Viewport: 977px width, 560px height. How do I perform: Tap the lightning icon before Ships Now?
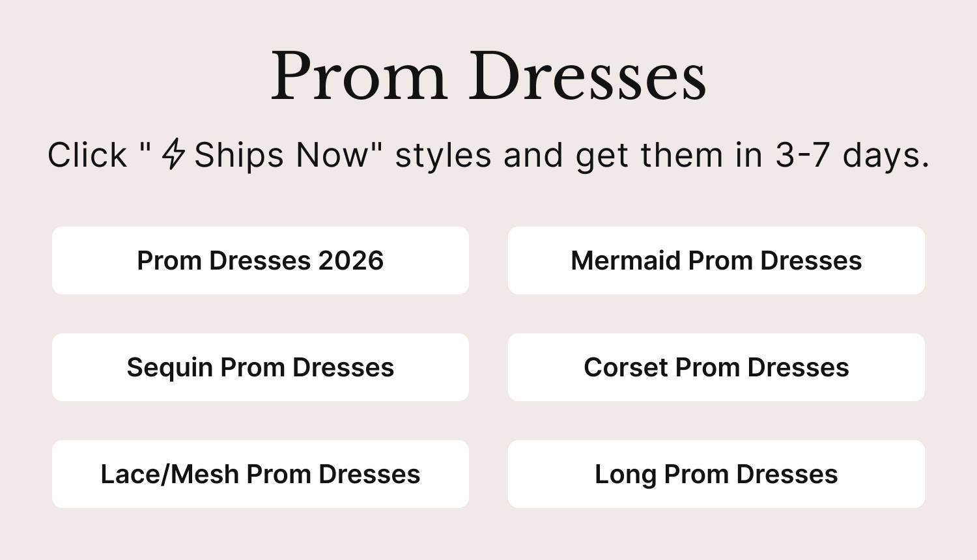click(x=173, y=155)
